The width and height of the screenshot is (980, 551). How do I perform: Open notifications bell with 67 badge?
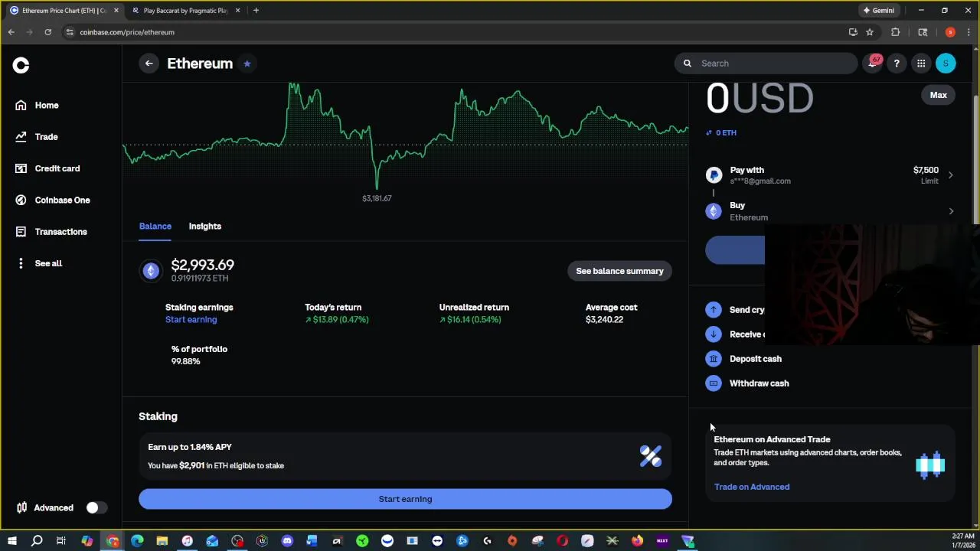[872, 64]
